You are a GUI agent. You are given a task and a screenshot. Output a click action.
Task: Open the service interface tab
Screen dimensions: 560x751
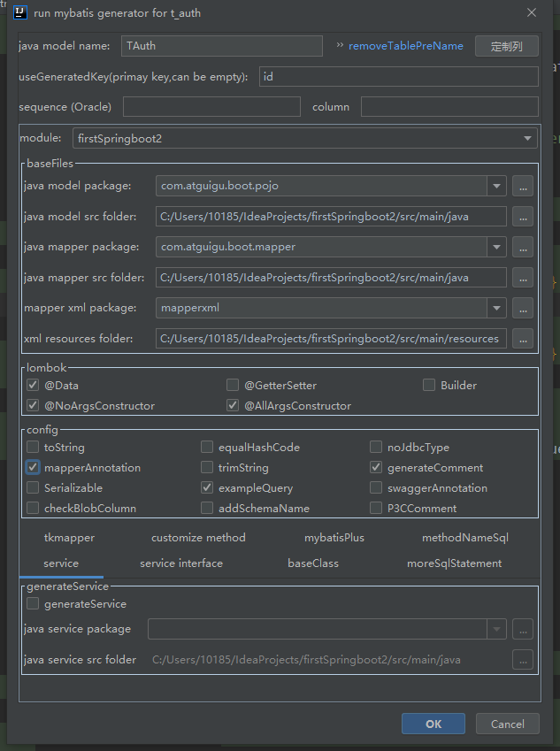click(181, 563)
